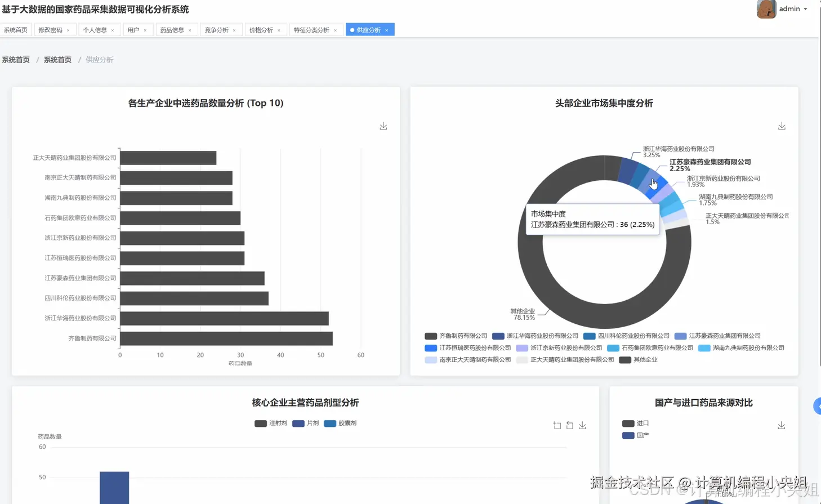Click the admin user avatar
821x504 pixels.
coord(766,10)
